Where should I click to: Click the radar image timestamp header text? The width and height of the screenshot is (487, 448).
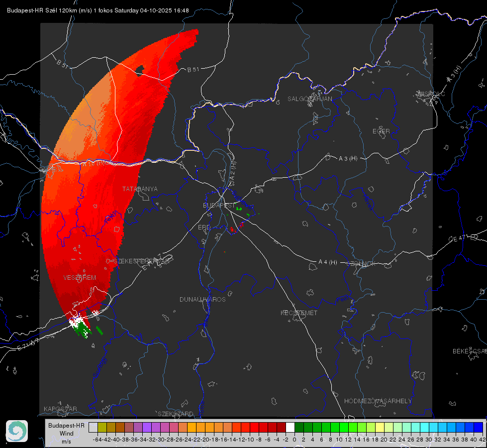pyautogui.click(x=98, y=10)
